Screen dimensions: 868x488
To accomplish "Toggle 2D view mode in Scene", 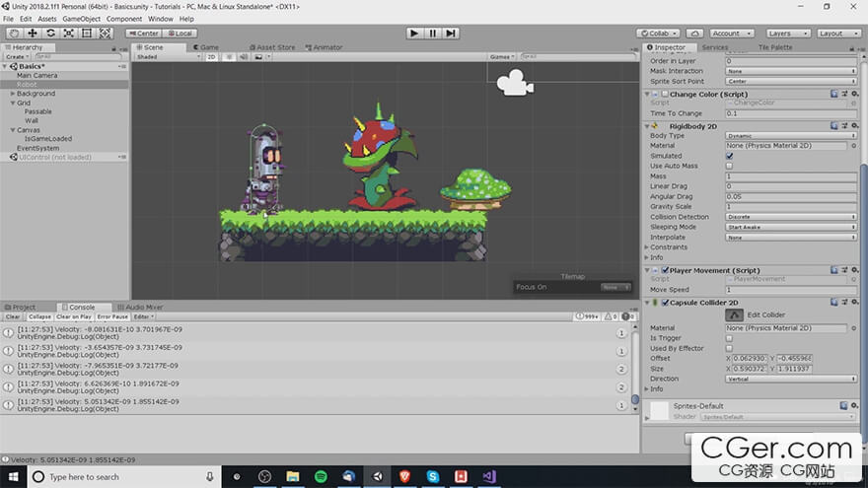I will 211,57.
